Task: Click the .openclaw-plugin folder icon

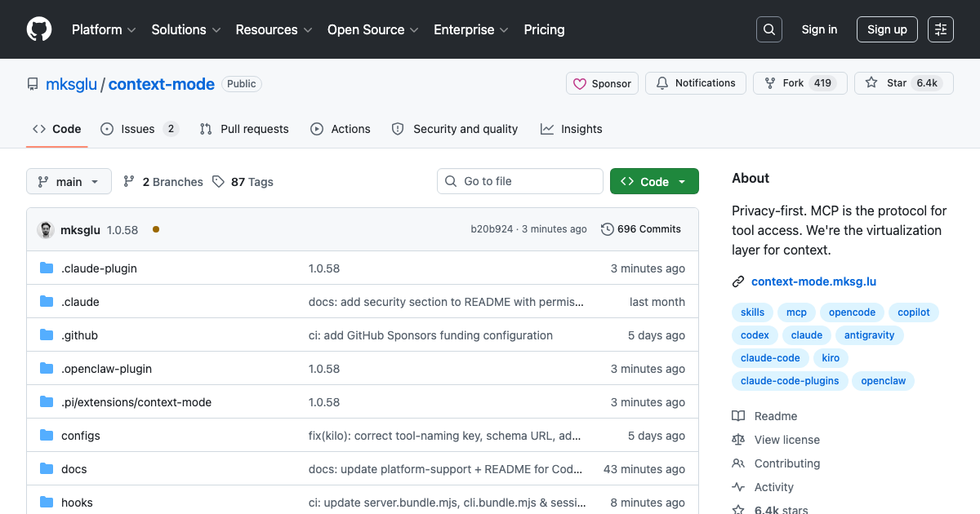Action: pyautogui.click(x=47, y=369)
